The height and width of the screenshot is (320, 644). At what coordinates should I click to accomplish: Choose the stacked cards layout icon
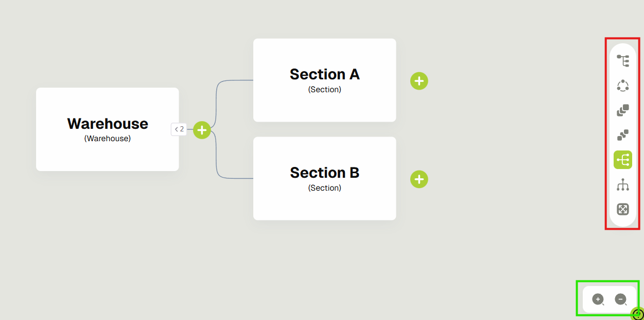coord(623,110)
